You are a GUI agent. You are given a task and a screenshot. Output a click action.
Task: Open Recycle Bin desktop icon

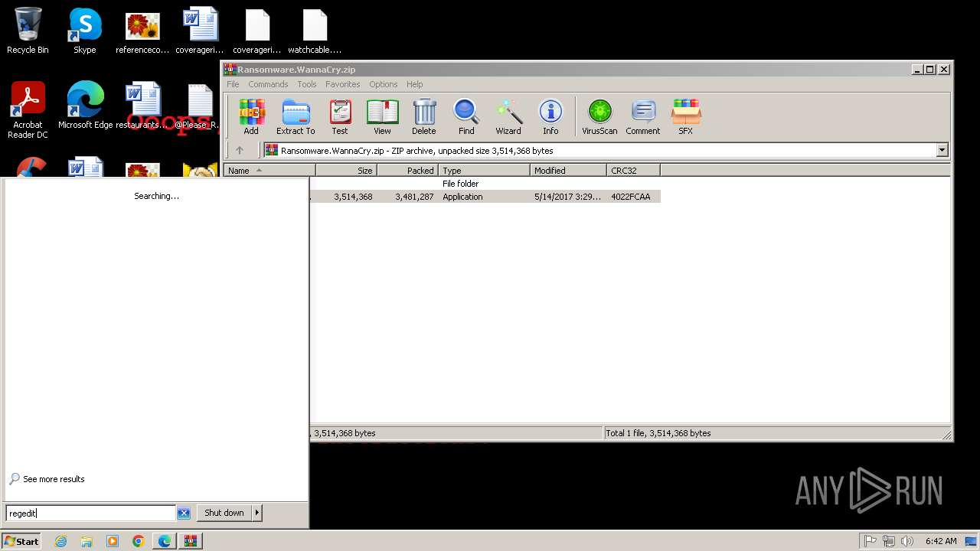point(28,31)
